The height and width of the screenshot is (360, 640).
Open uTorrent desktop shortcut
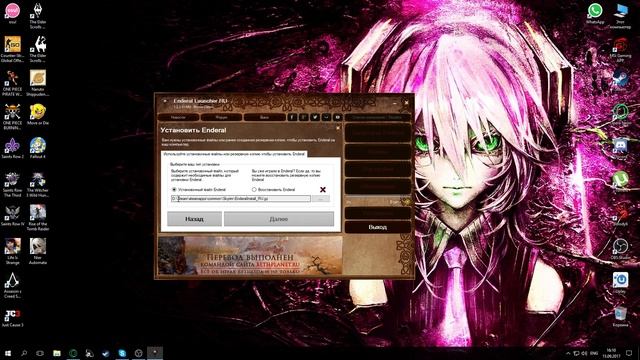620,181
